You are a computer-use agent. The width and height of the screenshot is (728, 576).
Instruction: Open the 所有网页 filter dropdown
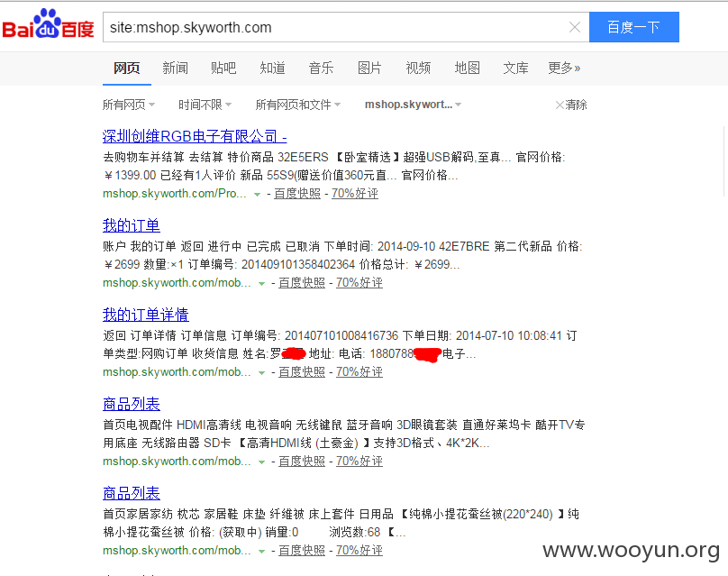point(129,105)
